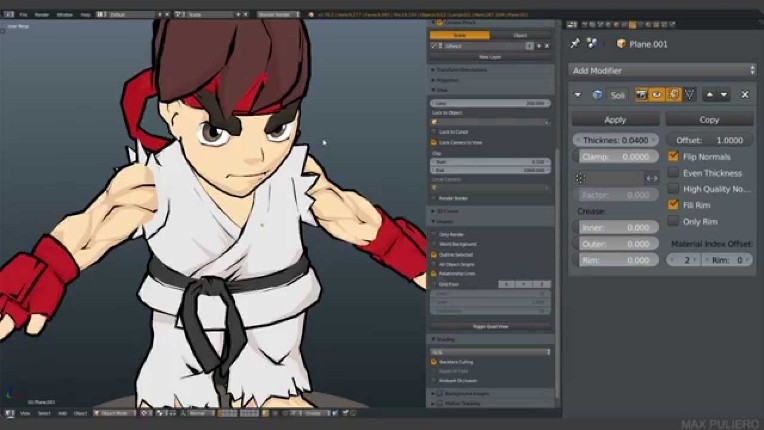Copy the Solidify modifier

[709, 120]
